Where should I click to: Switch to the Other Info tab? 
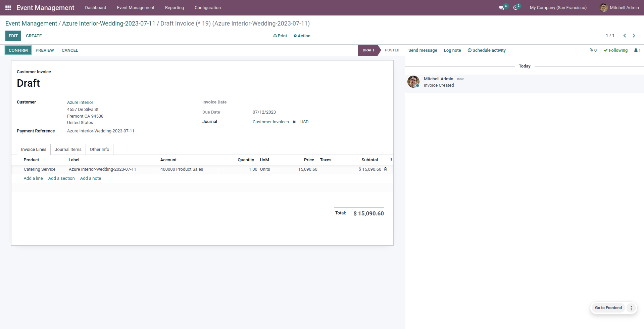pyautogui.click(x=99, y=150)
